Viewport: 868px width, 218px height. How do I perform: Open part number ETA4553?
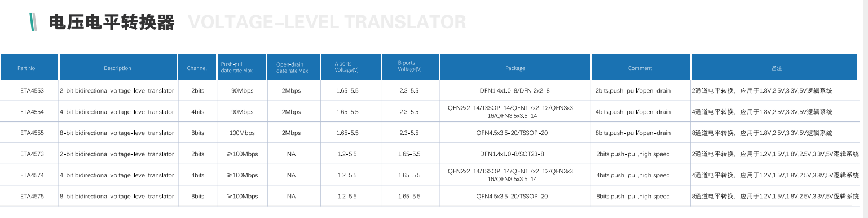pyautogui.click(x=32, y=90)
